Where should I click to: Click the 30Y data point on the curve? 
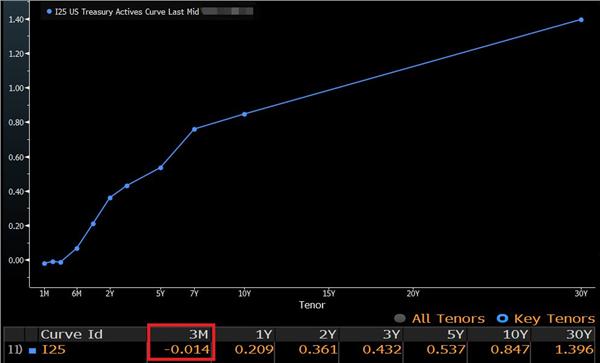tap(581, 20)
